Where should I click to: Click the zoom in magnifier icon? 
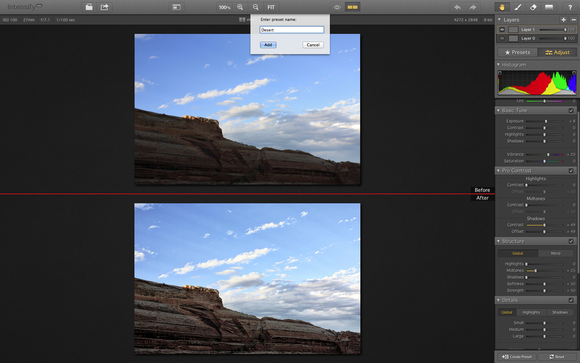click(x=240, y=7)
